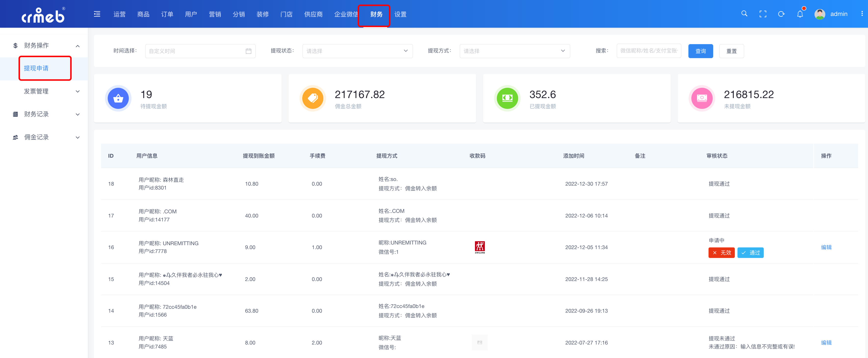Go to the 运营 top menu

click(119, 14)
